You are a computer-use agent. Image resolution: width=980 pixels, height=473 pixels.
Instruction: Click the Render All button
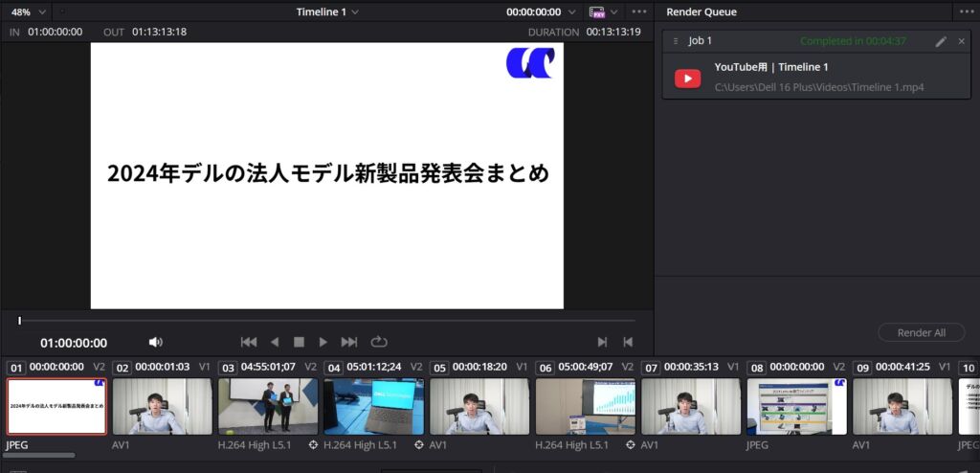[x=922, y=333]
